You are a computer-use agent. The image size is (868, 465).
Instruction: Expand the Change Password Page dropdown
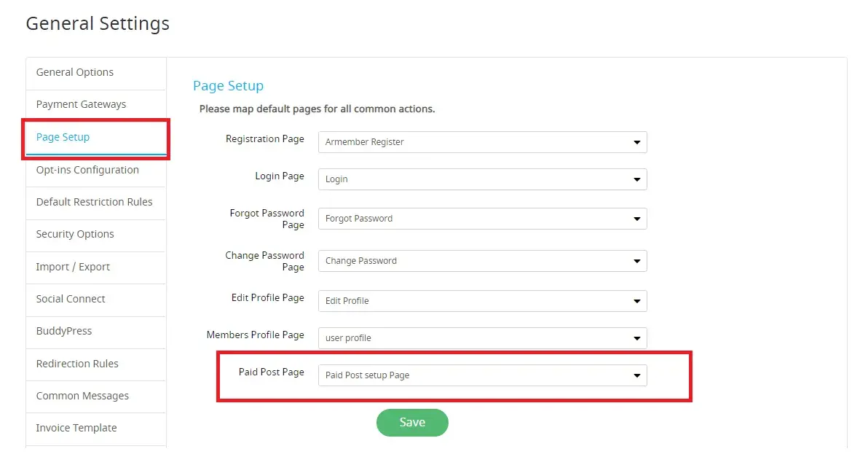point(482,261)
